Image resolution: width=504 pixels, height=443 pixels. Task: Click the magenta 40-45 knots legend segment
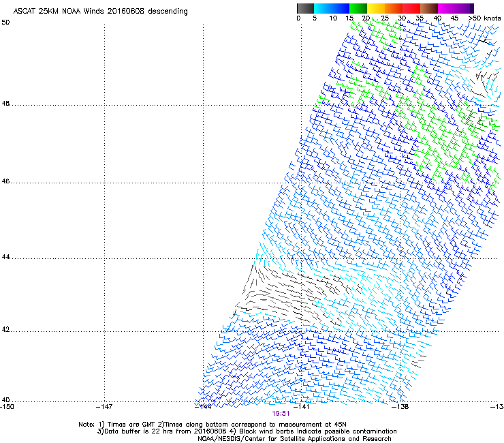447,8
